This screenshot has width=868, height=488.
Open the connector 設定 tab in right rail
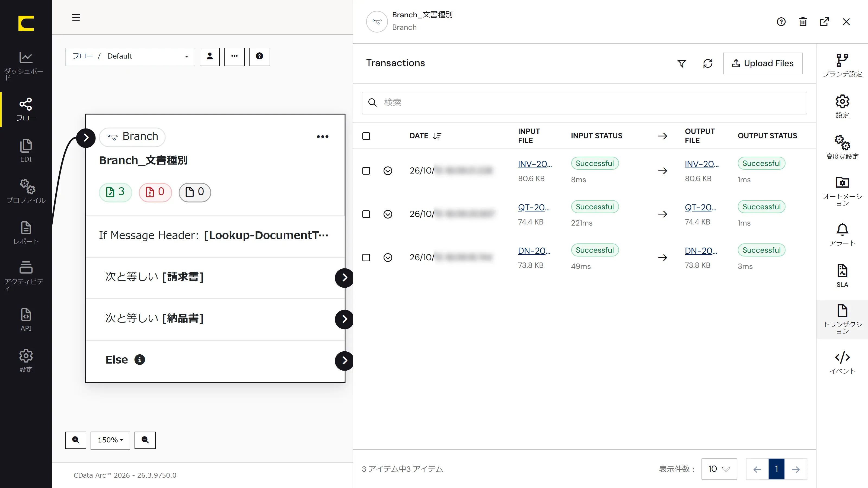tap(842, 106)
